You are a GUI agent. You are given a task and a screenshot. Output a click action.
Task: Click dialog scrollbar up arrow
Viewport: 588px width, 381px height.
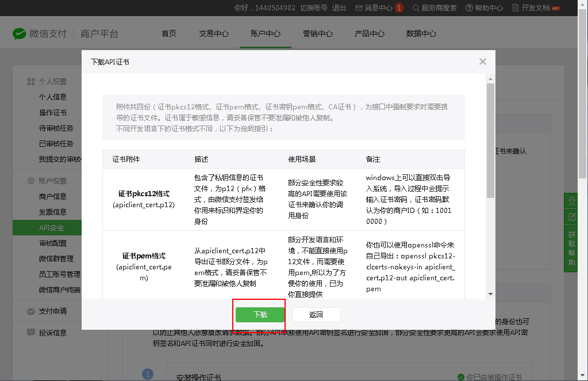coord(490,78)
